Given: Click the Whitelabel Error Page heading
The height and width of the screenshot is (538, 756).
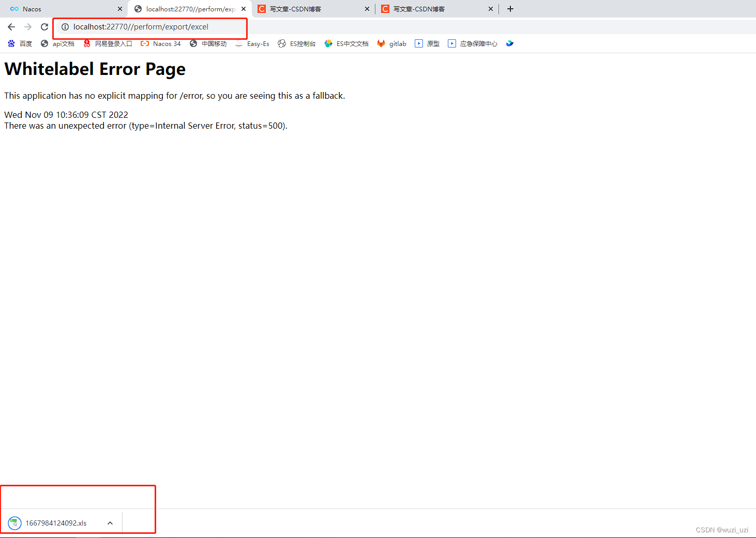Looking at the screenshot, I should tap(95, 69).
